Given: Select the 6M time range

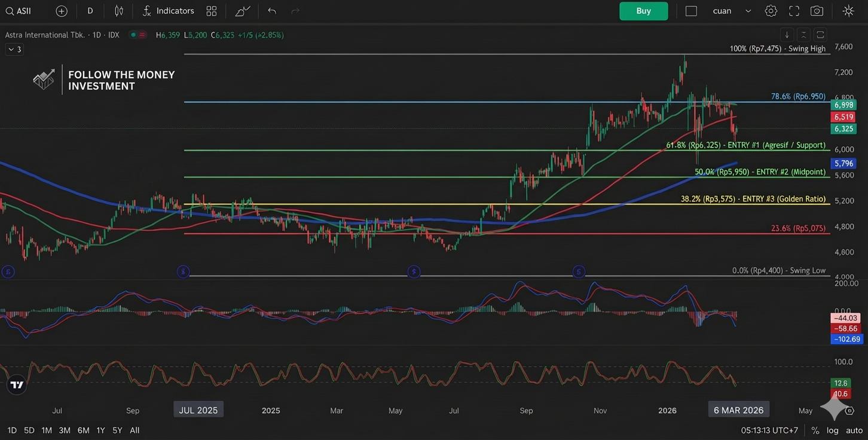Looking at the screenshot, I should point(83,430).
